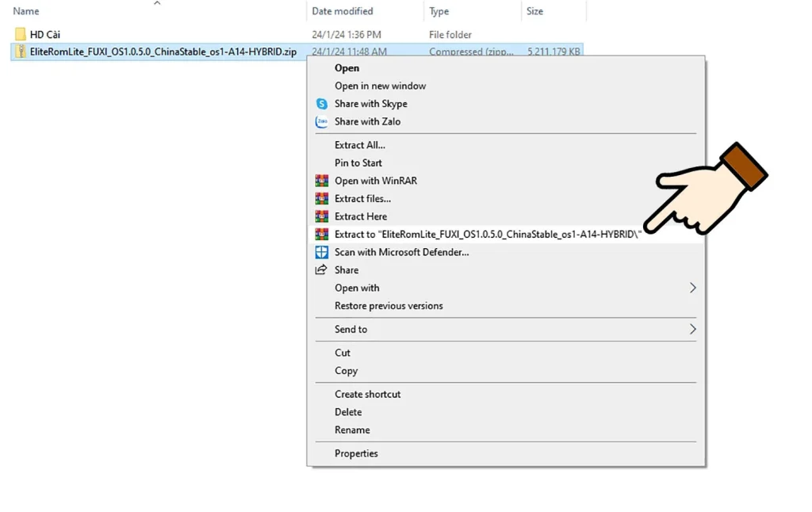Open Properties of the zip file
Viewport: 812px width, 512px height.
356,453
